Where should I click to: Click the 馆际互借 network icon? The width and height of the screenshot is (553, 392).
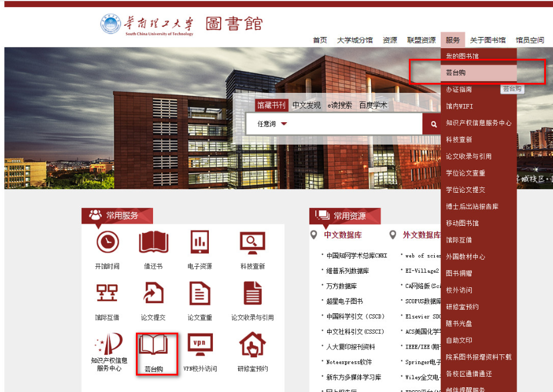pyautogui.click(x=107, y=293)
